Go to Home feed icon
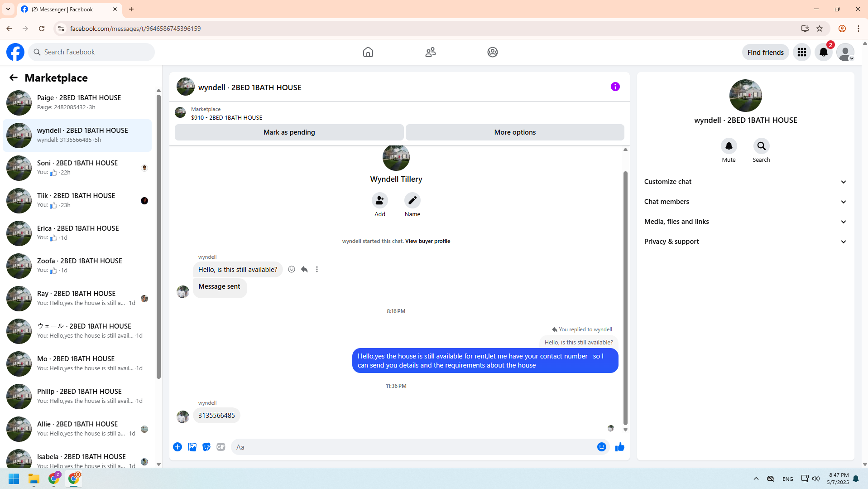 [x=368, y=52]
